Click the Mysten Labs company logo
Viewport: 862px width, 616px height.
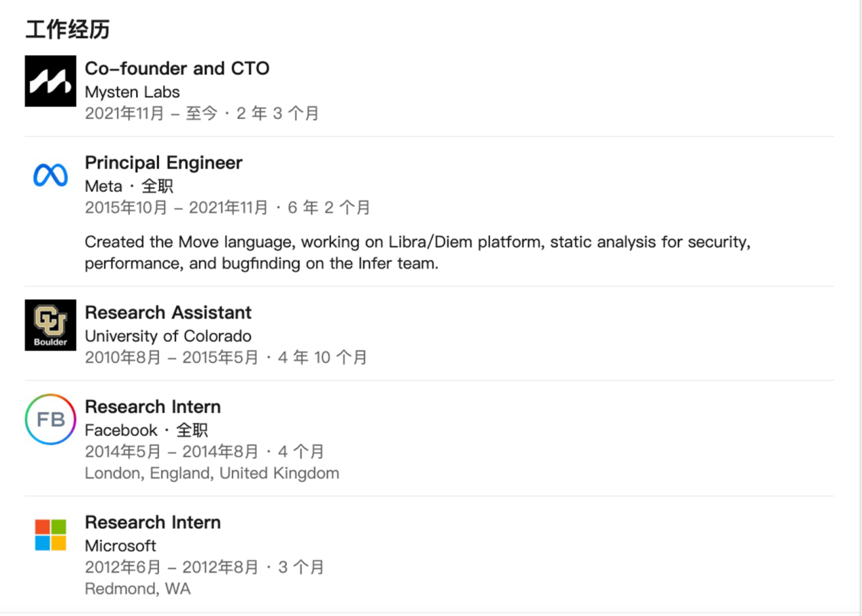coord(50,81)
